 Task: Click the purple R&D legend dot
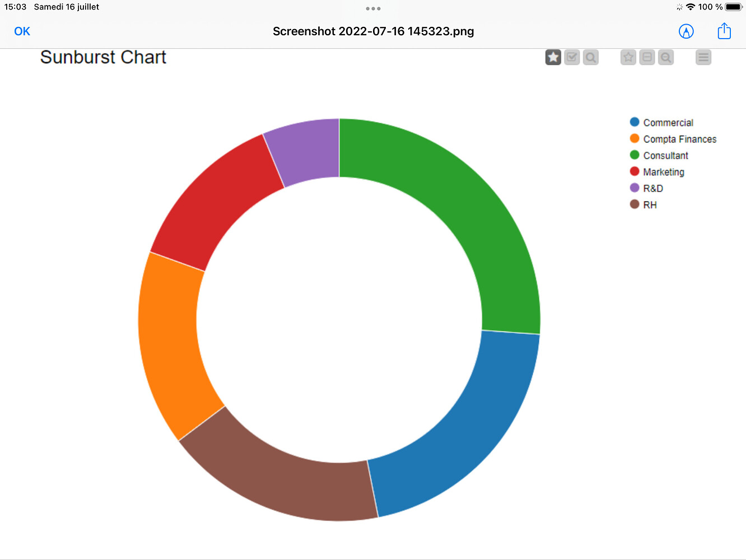point(635,188)
